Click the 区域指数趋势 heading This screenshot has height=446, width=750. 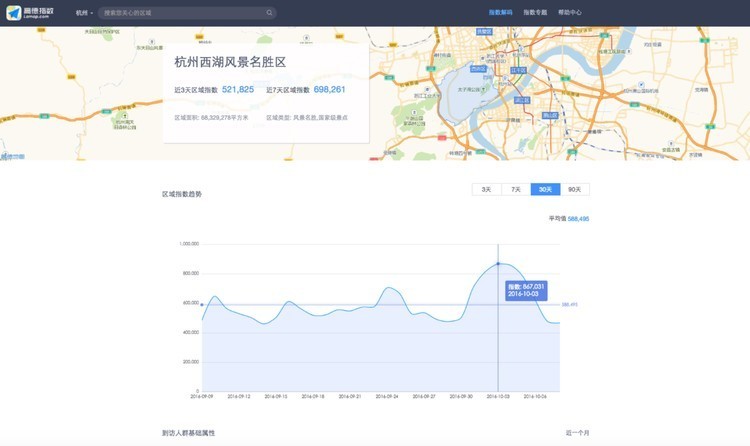pos(182,194)
